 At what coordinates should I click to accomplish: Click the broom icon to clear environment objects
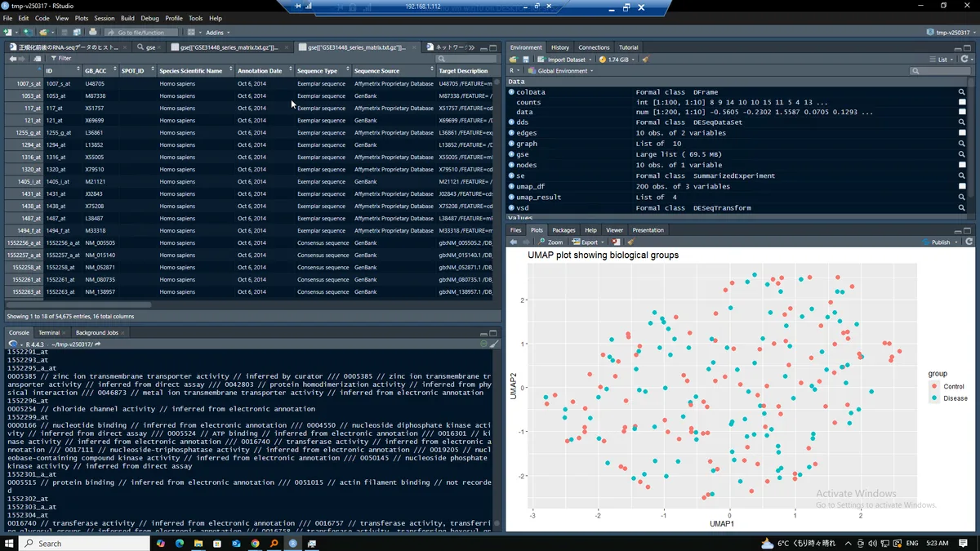[x=645, y=60]
